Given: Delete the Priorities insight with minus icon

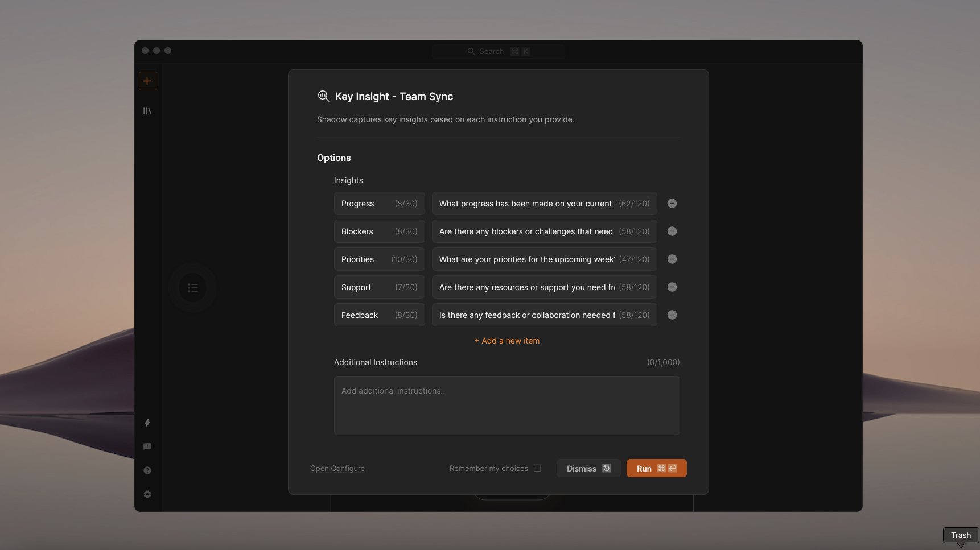Looking at the screenshot, I should (672, 259).
